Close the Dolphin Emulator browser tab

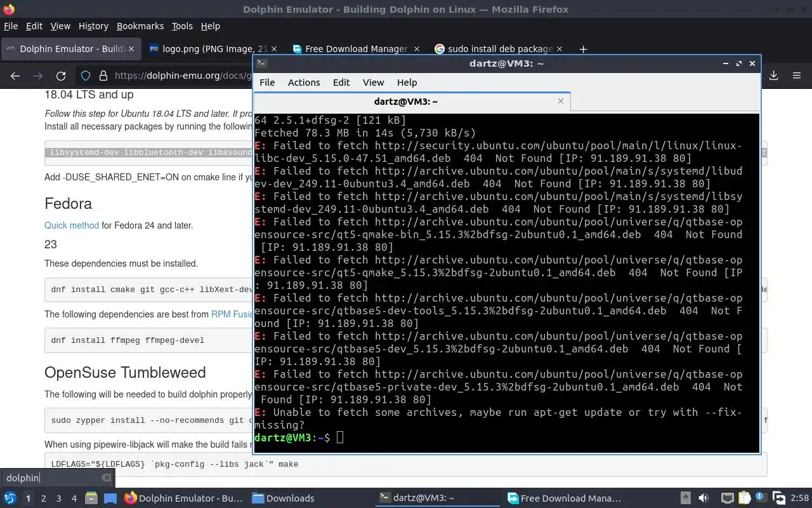click(131, 49)
